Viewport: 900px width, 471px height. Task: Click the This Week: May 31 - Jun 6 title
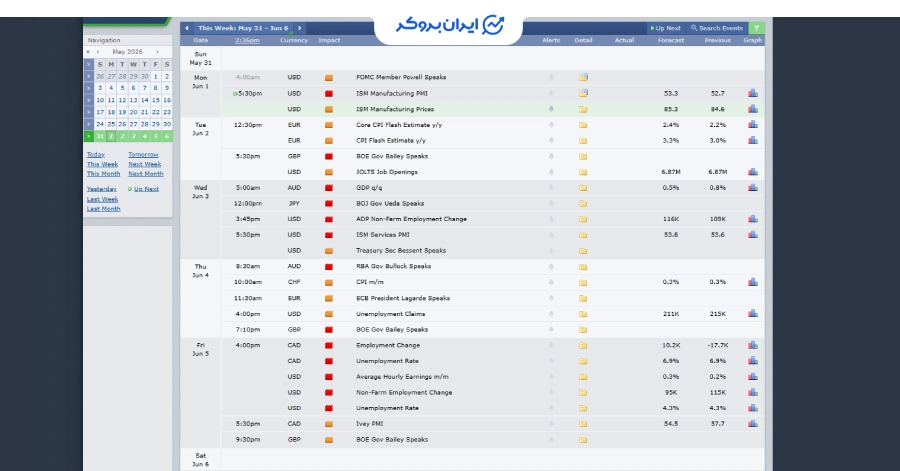243,28
